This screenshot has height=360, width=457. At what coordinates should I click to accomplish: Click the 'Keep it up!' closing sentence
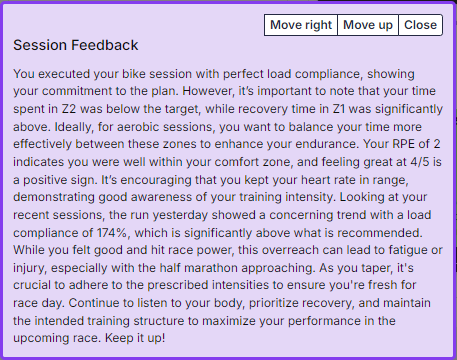click(x=135, y=338)
